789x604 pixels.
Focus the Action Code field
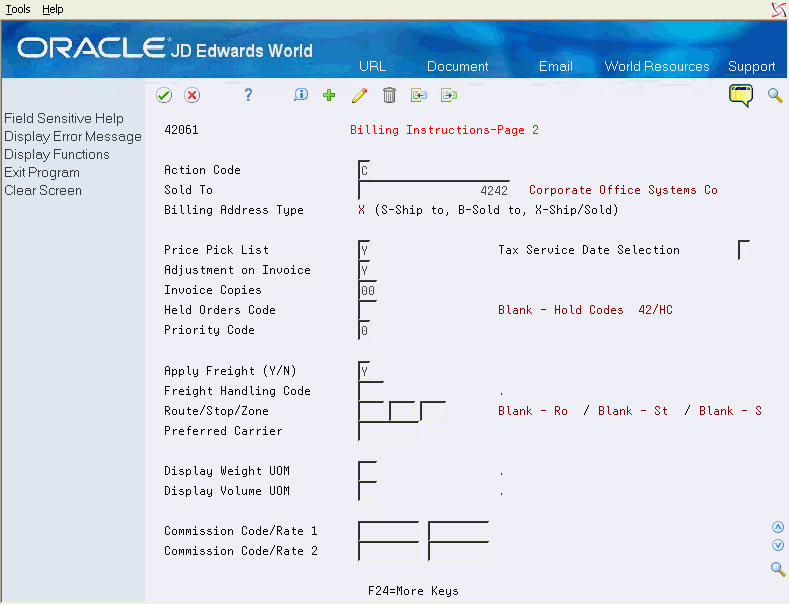click(364, 170)
